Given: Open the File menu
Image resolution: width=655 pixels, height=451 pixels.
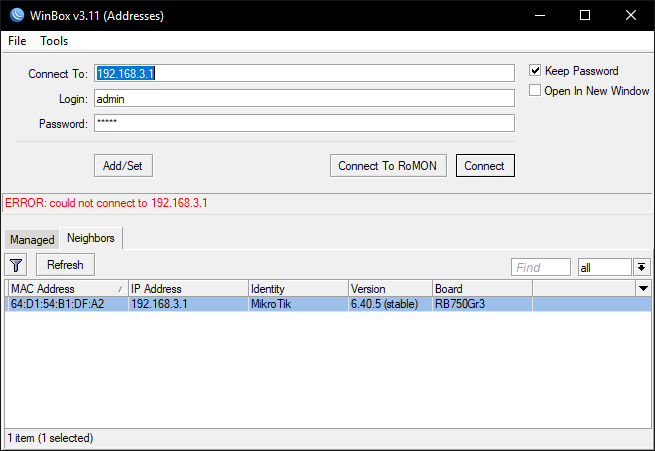Looking at the screenshot, I should click(x=17, y=41).
